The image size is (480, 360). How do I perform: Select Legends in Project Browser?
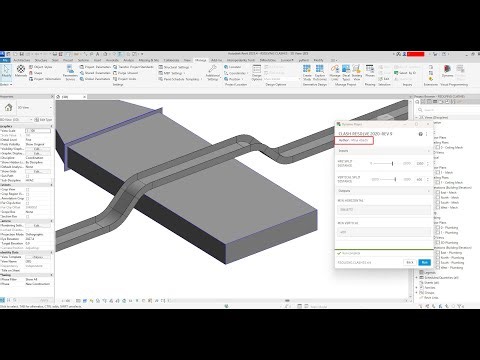[430, 272]
